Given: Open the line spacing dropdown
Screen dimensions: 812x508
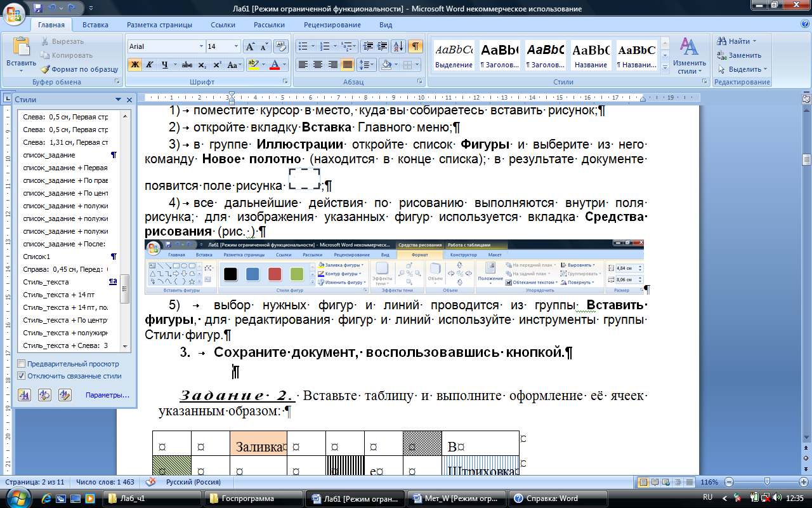Looking at the screenshot, I should (367, 65).
